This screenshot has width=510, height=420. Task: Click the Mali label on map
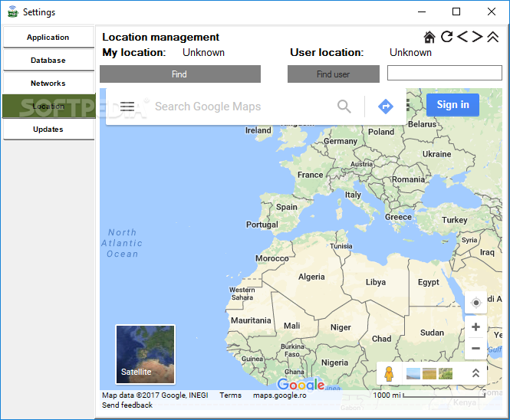[x=291, y=326]
